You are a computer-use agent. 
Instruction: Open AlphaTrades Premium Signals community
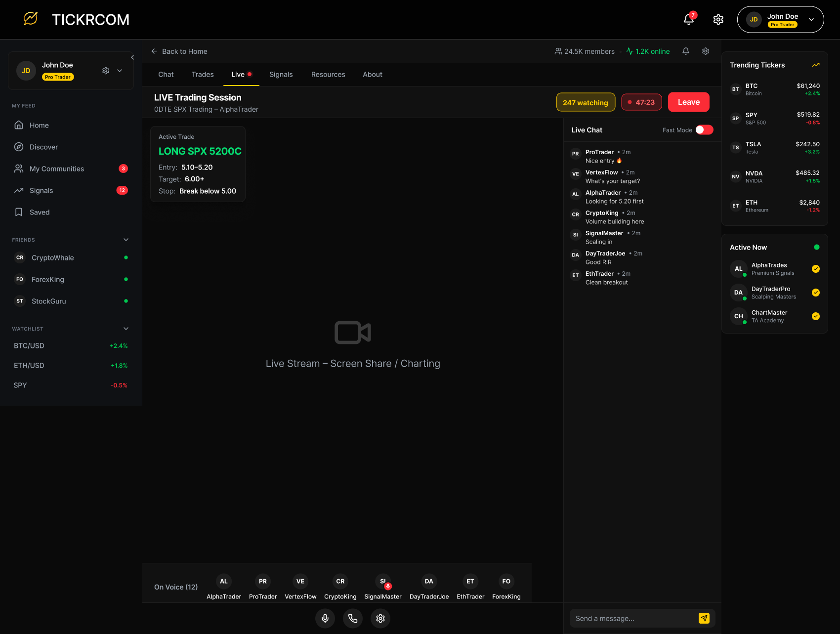pos(775,269)
